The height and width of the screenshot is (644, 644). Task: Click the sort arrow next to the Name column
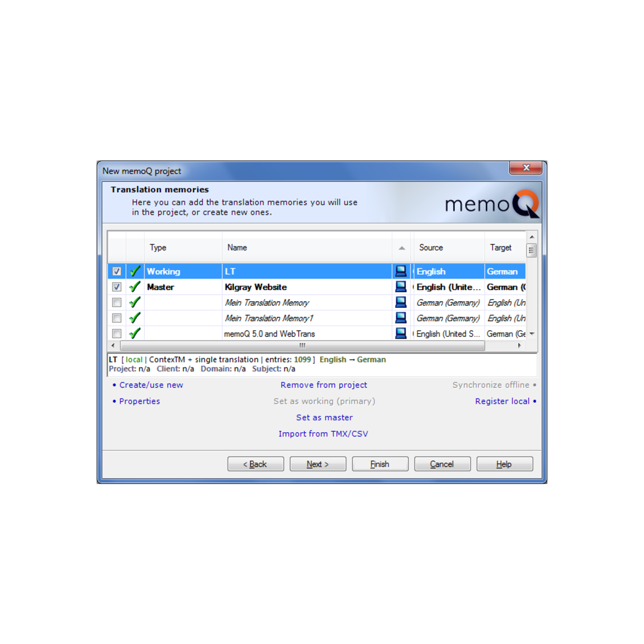click(401, 248)
